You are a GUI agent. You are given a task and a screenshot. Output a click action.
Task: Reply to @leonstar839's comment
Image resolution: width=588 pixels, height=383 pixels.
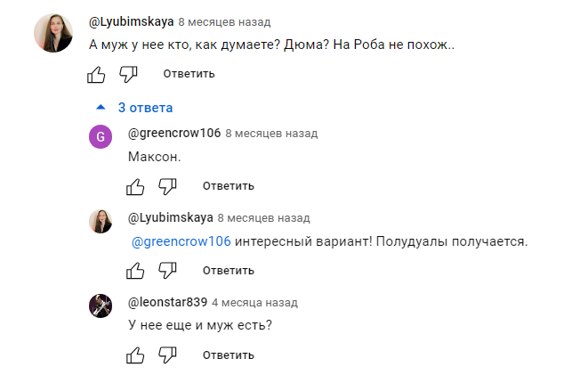coord(228,355)
